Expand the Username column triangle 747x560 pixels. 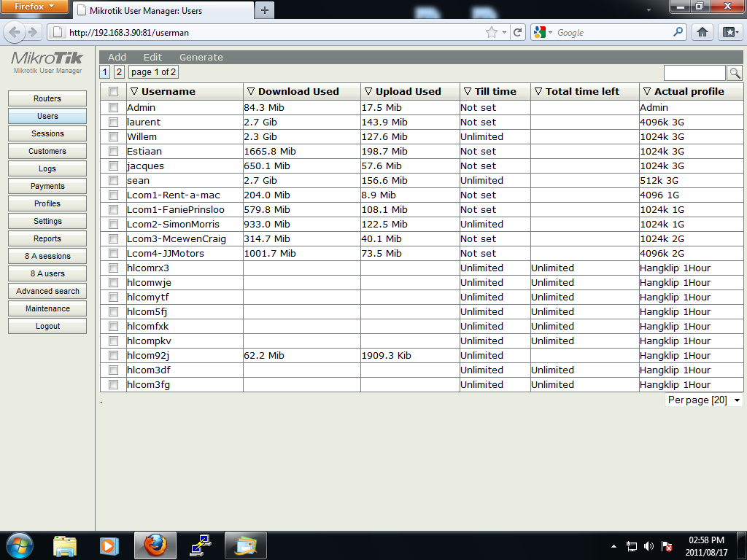134,91
